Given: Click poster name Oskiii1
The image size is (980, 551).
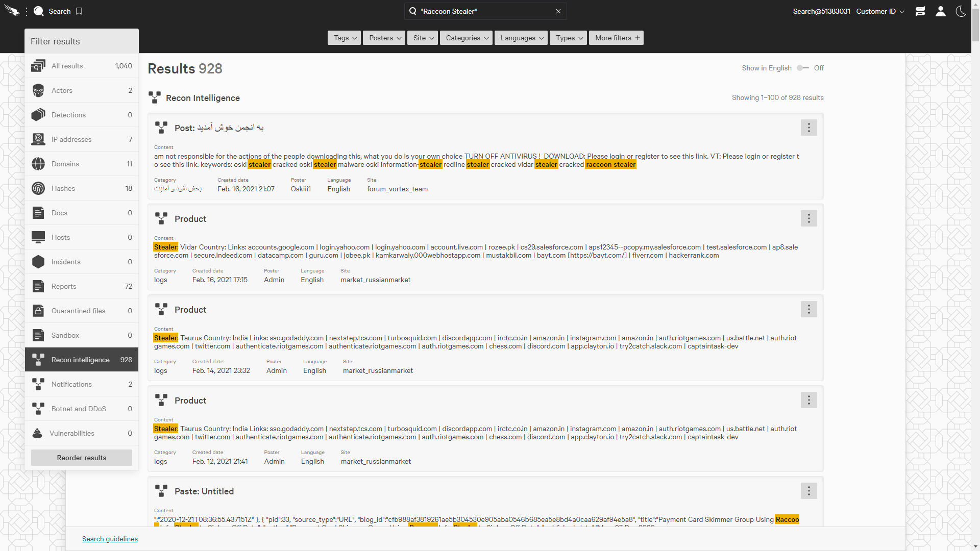Looking at the screenshot, I should point(301,189).
